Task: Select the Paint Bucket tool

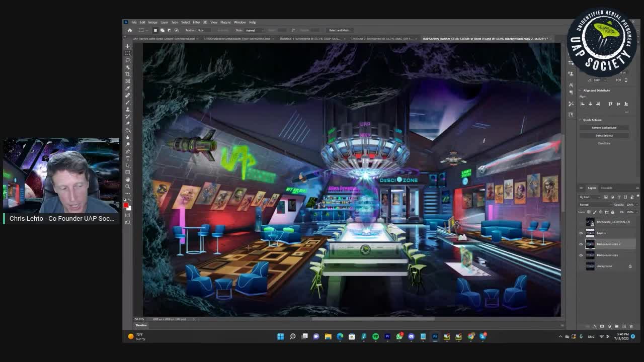Action: click(127, 130)
